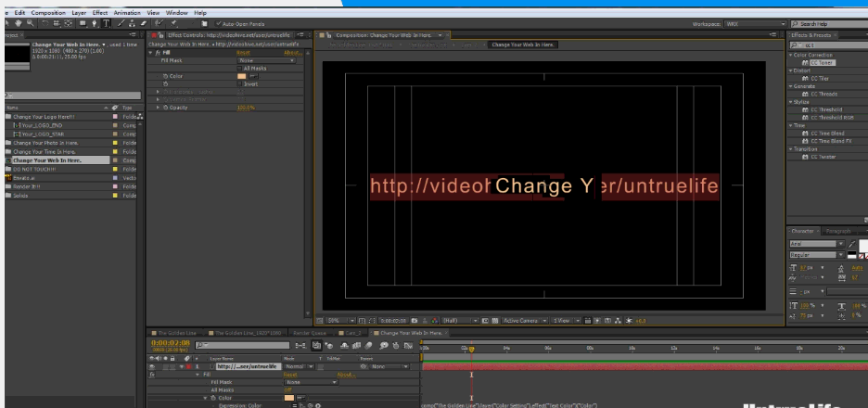Open the Layer menu
The height and width of the screenshot is (408, 868).
tap(79, 12)
